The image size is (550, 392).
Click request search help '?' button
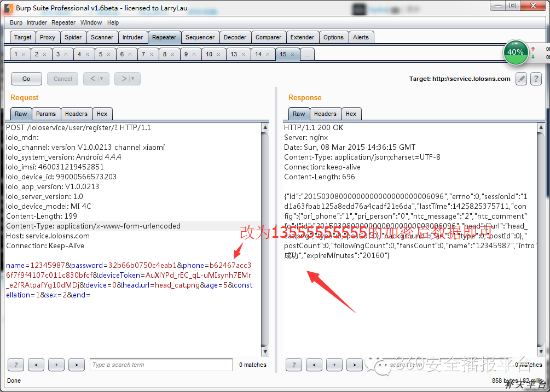16,365
